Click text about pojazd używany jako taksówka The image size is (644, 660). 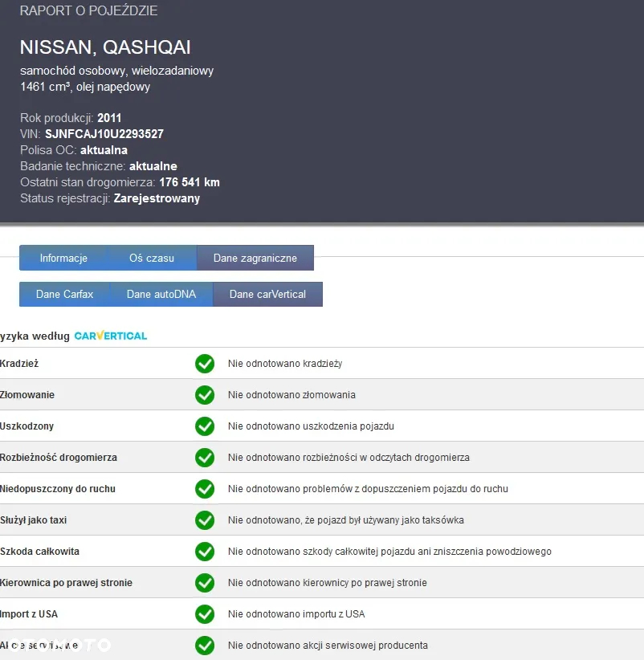[x=346, y=520]
